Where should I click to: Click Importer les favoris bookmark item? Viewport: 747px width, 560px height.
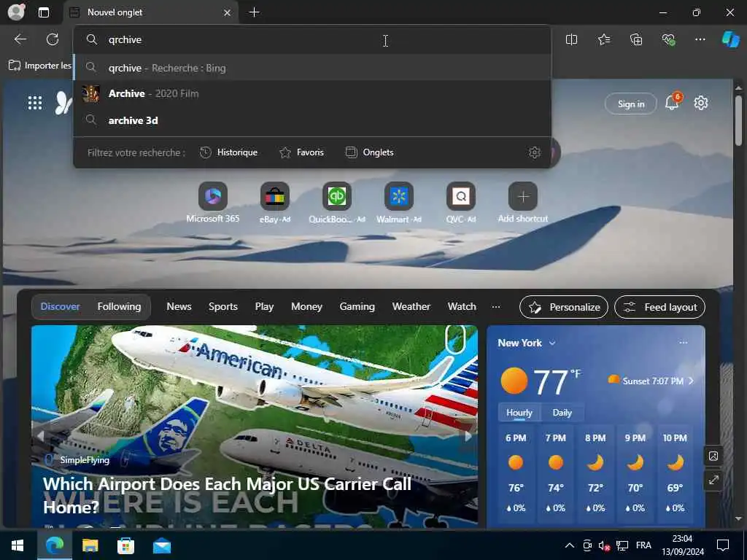point(41,65)
